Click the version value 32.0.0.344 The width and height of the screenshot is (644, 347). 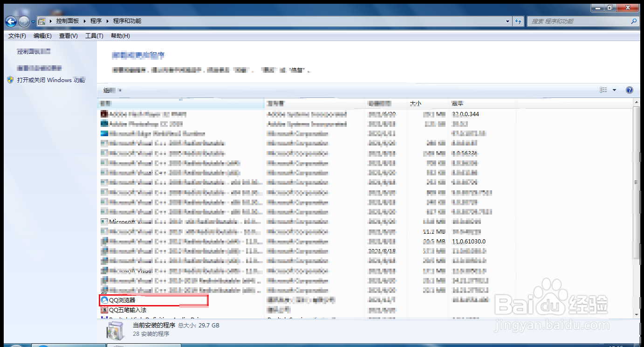(x=465, y=114)
